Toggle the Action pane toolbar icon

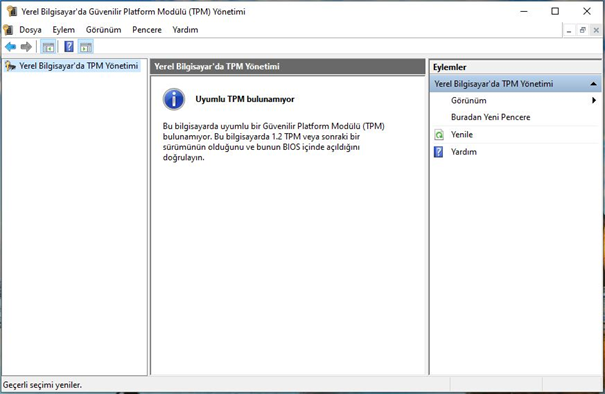click(x=86, y=47)
